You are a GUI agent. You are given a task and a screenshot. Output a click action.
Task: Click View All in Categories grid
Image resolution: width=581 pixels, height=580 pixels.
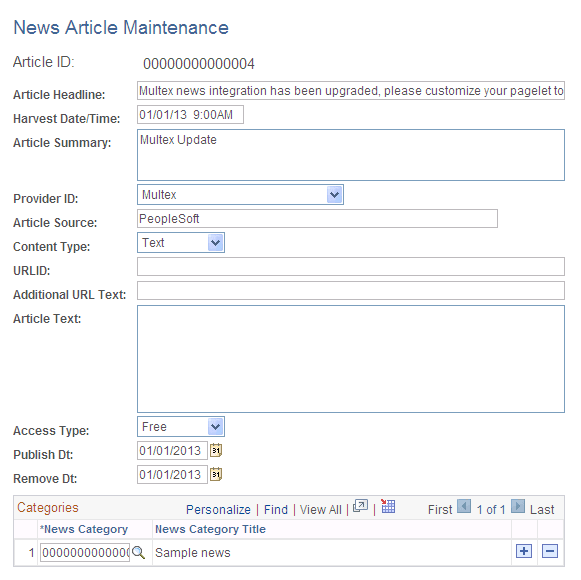pyautogui.click(x=321, y=510)
